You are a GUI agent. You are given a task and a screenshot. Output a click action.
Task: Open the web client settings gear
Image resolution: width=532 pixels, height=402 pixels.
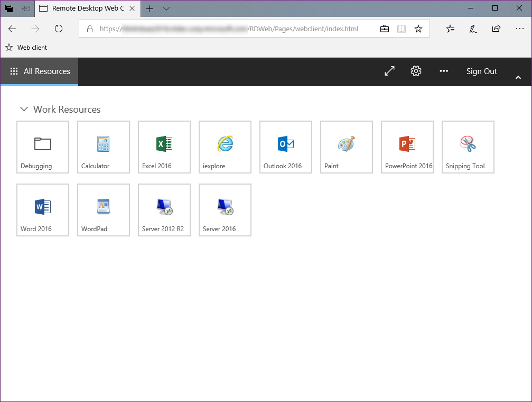pos(416,71)
